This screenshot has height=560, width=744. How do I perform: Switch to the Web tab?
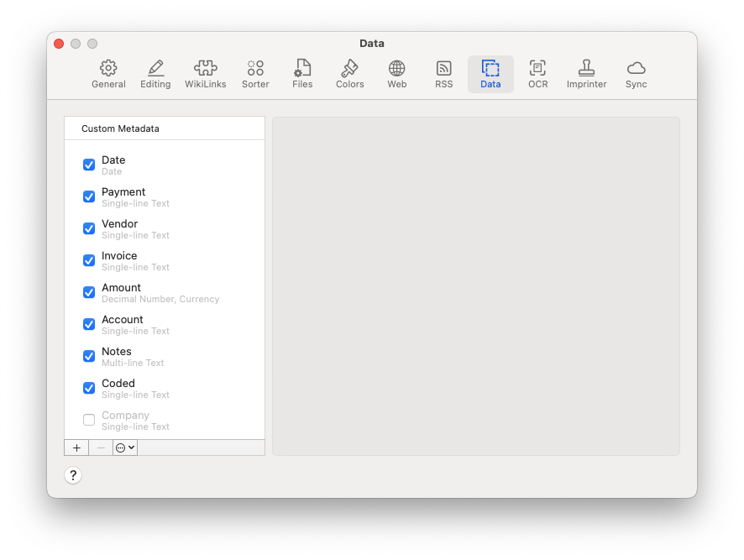pyautogui.click(x=396, y=74)
